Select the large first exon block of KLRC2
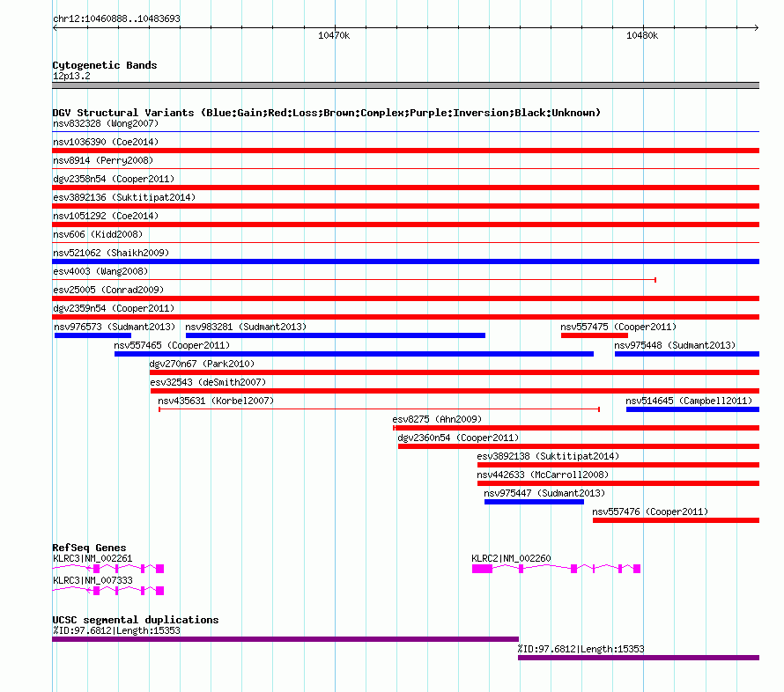The height and width of the screenshot is (692, 784). (x=482, y=569)
